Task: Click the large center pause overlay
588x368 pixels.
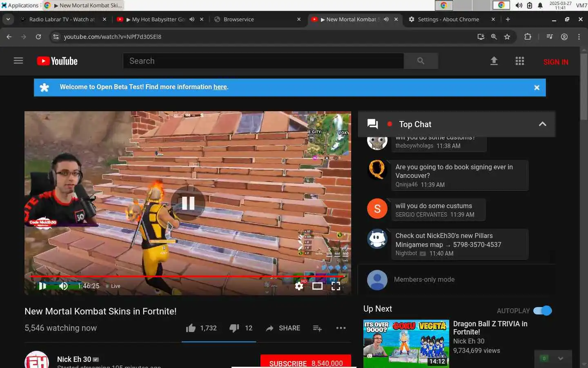Action: point(188,203)
